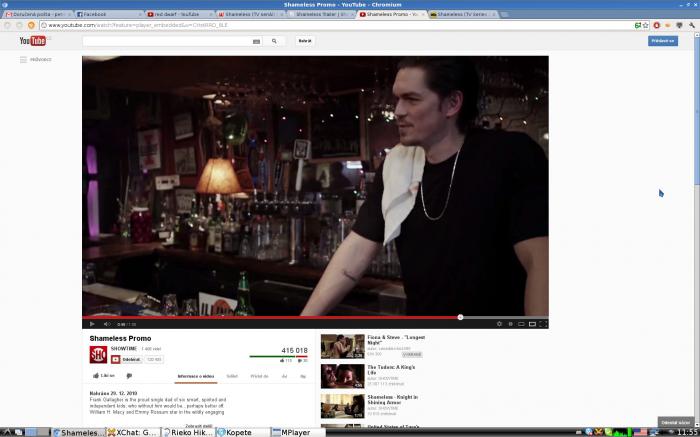Image resolution: width=700 pixels, height=437 pixels.
Task: Click the blue sign-in button
Action: [662, 41]
